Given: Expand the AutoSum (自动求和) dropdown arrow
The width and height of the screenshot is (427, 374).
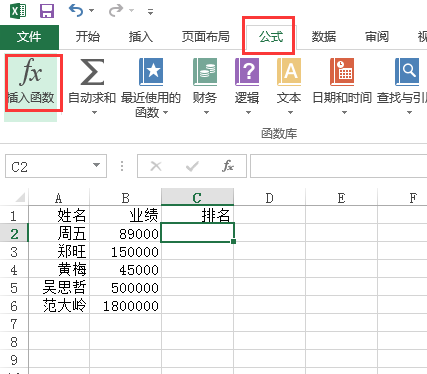Looking at the screenshot, I should click(94, 113).
